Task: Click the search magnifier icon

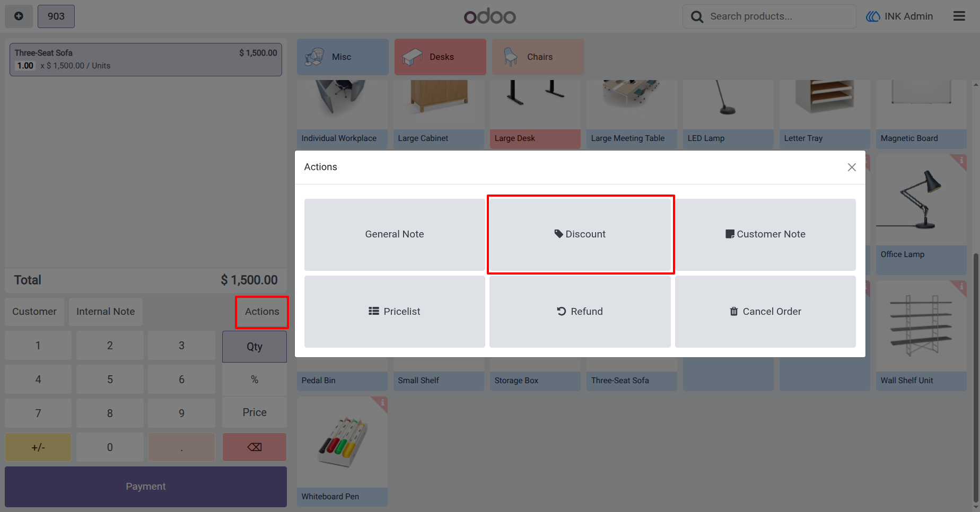Action: (697, 17)
